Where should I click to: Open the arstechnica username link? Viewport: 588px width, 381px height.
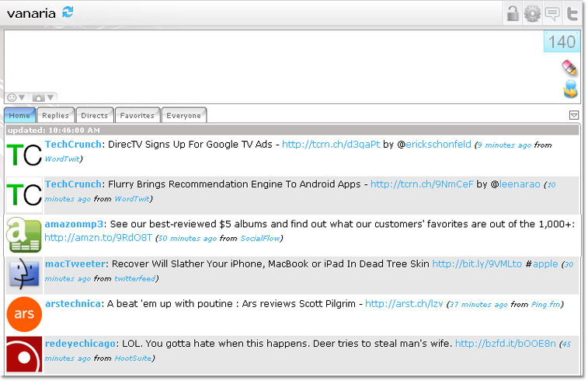click(x=73, y=303)
